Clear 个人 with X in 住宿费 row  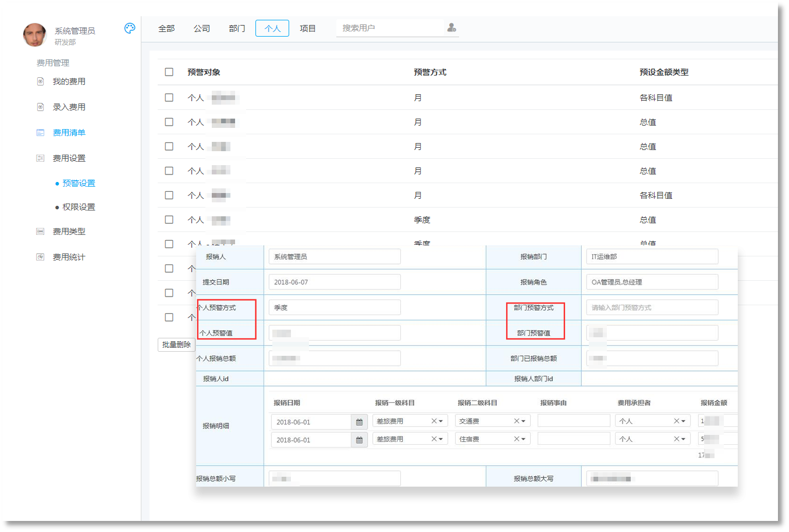coord(676,439)
